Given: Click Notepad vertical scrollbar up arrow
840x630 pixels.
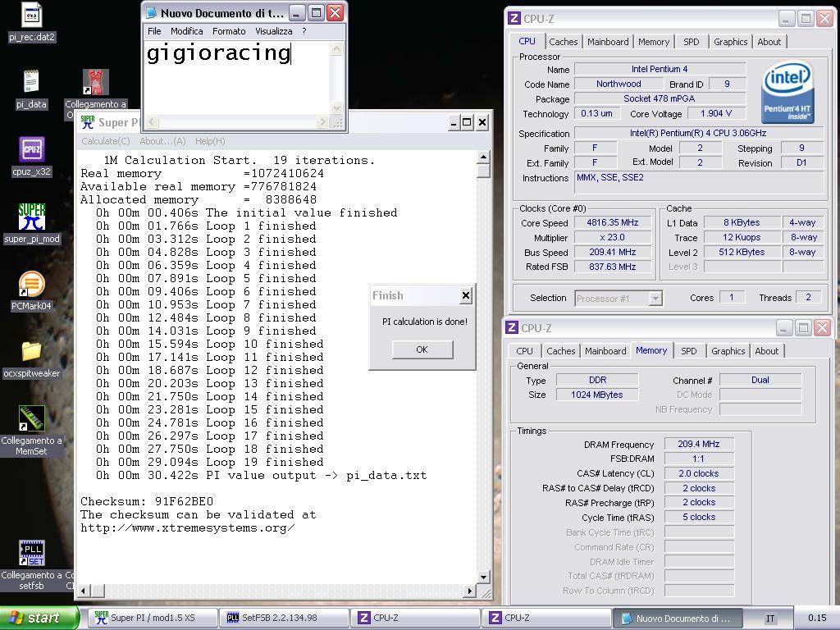Looking at the screenshot, I should coord(337,49).
